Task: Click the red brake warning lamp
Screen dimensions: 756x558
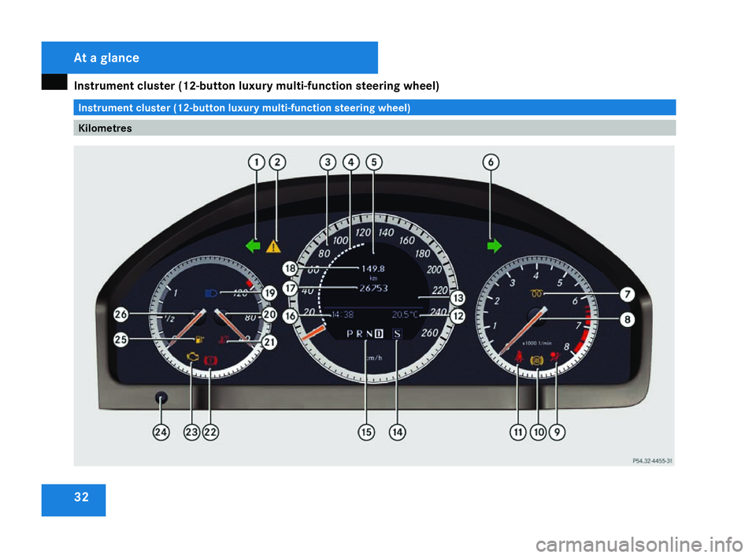Action: (x=211, y=361)
